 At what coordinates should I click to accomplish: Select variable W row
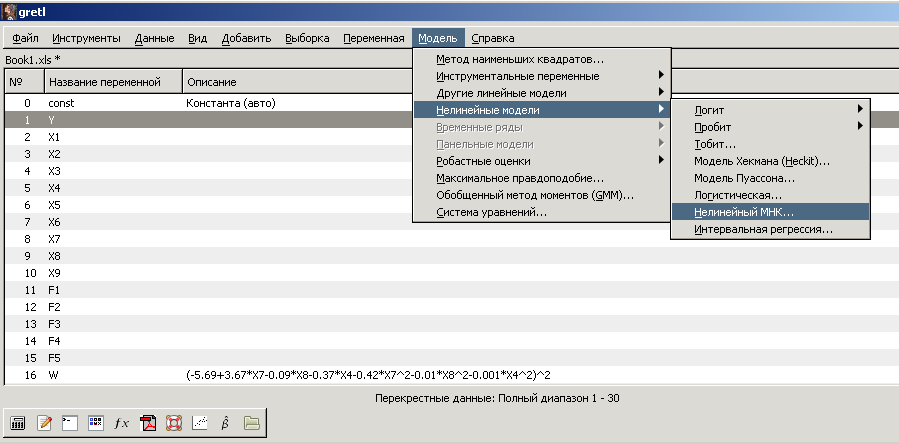(451, 375)
